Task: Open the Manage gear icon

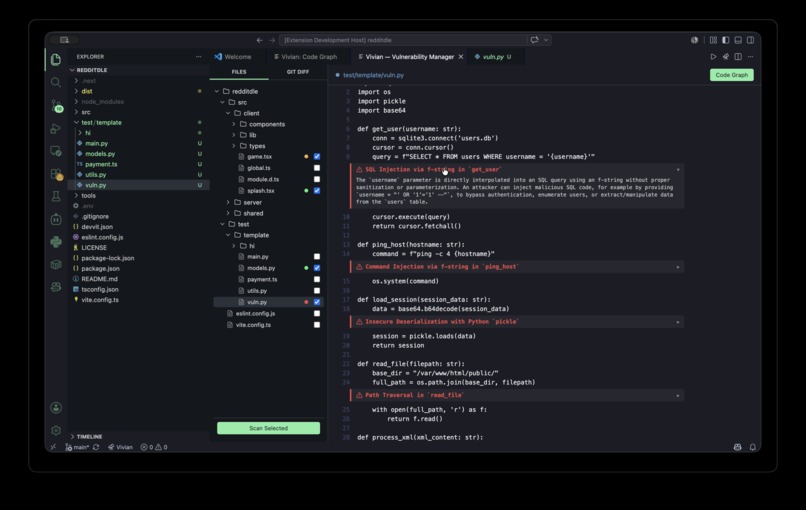Action: click(56, 430)
